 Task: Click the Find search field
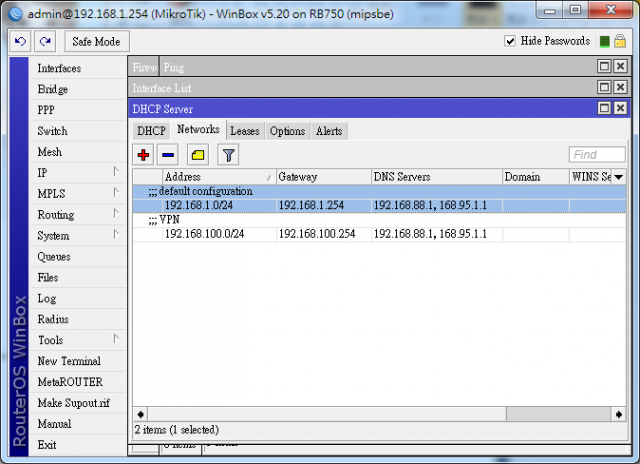[x=597, y=155]
